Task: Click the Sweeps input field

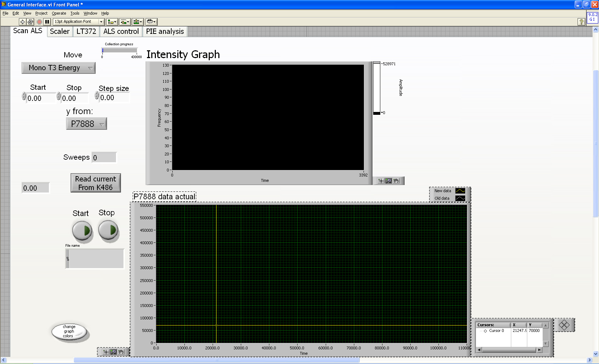Action: (104, 158)
